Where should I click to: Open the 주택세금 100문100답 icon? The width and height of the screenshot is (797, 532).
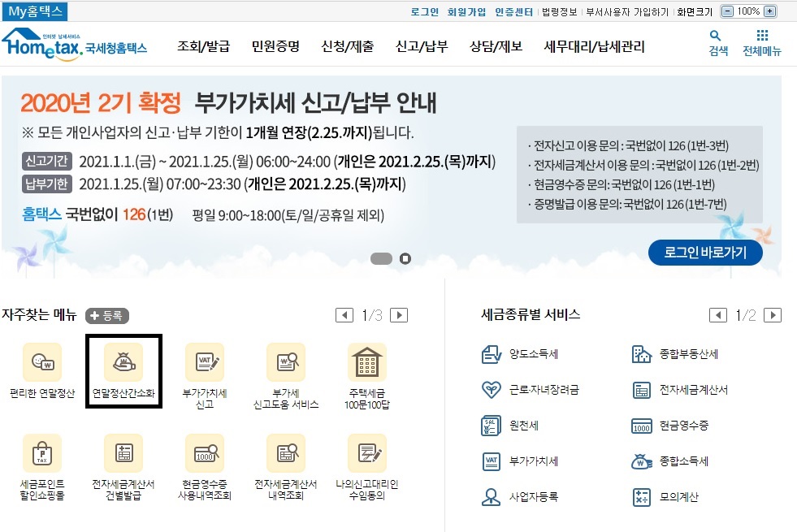(x=367, y=361)
